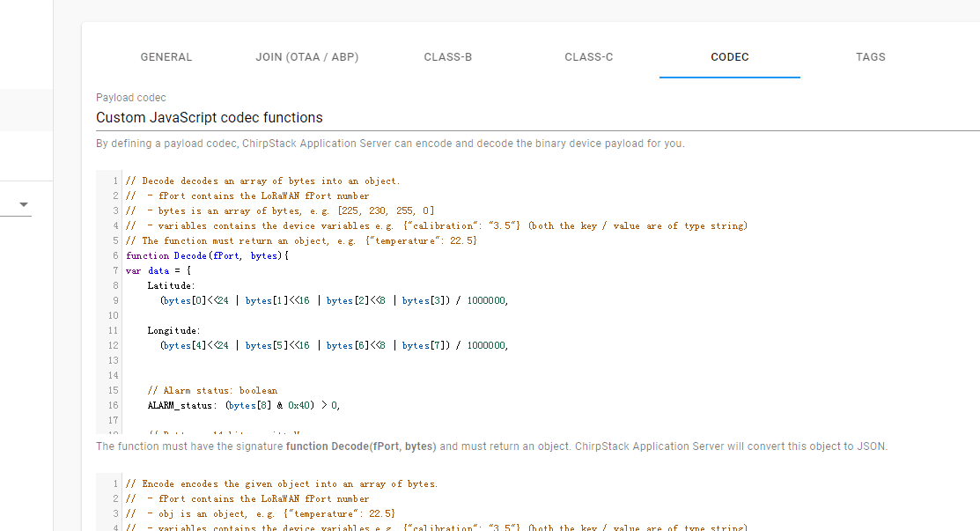This screenshot has height=531, width=980.
Task: Go to the TAGS tab
Action: pos(871,57)
